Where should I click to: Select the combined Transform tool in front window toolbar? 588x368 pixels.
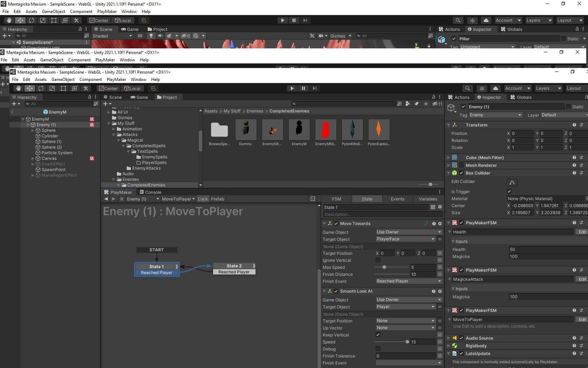74,88
